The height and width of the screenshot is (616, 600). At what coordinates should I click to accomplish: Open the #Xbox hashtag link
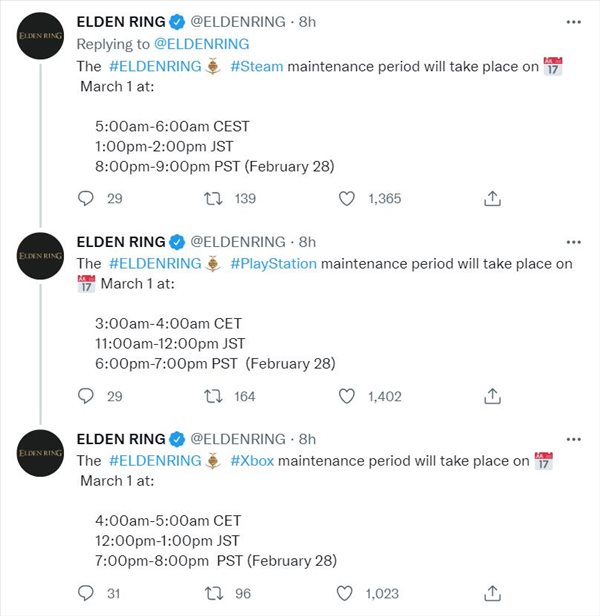coord(252,460)
